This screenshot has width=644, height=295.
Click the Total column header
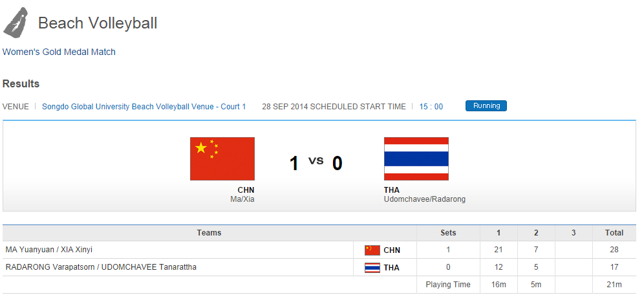[x=614, y=233]
